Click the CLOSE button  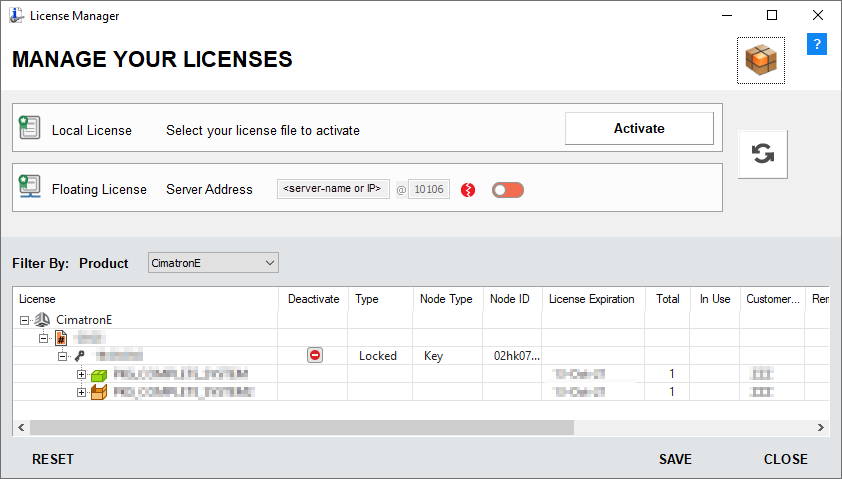click(786, 459)
